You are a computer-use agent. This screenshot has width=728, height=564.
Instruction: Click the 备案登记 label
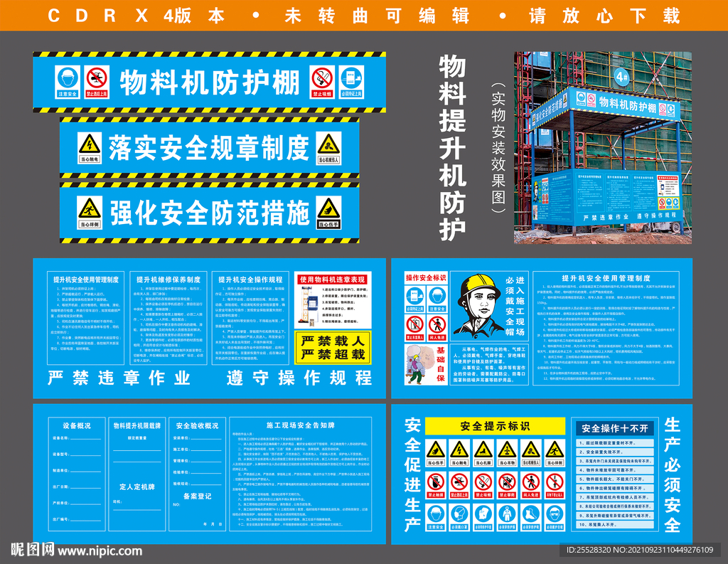[198, 496]
